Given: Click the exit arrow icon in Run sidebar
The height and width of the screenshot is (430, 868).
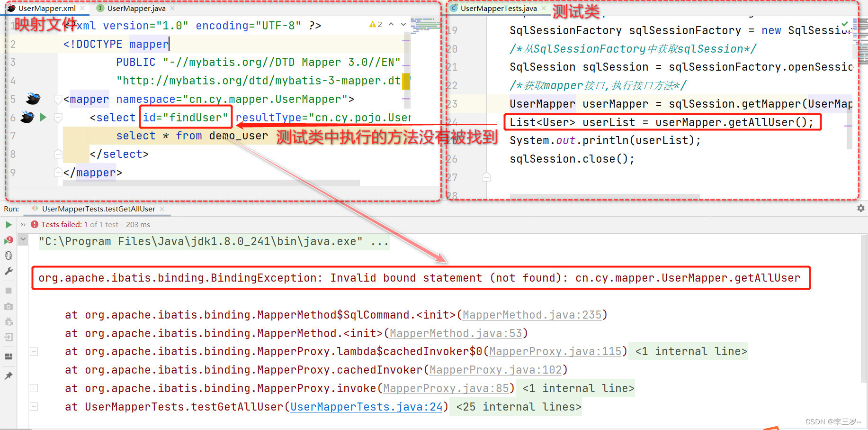Looking at the screenshot, I should pos(9,337).
